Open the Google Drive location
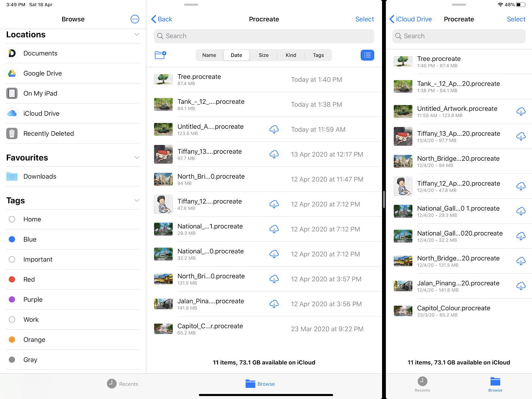532x399 pixels. coord(73,73)
